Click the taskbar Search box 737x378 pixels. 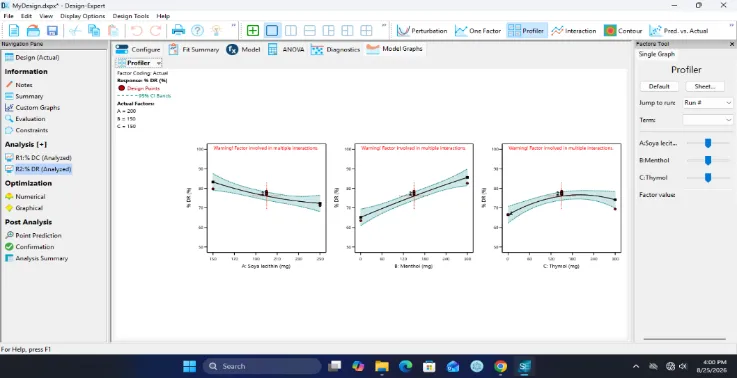[262, 366]
